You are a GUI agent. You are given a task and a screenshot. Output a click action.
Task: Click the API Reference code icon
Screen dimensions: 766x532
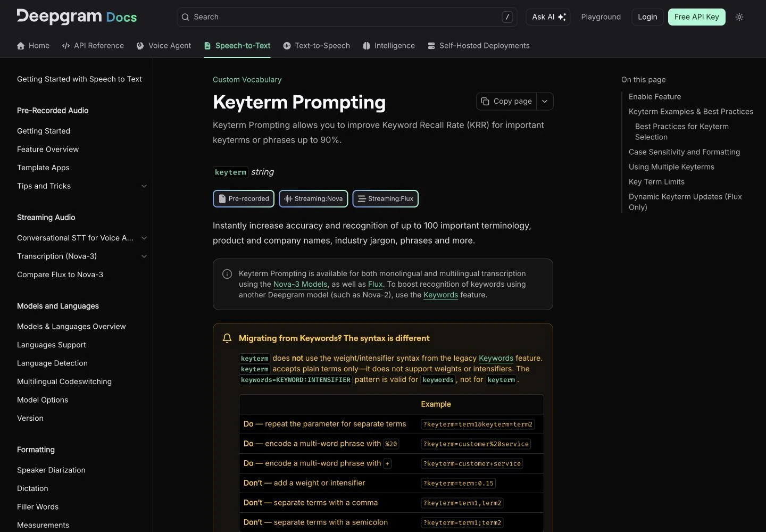point(66,46)
